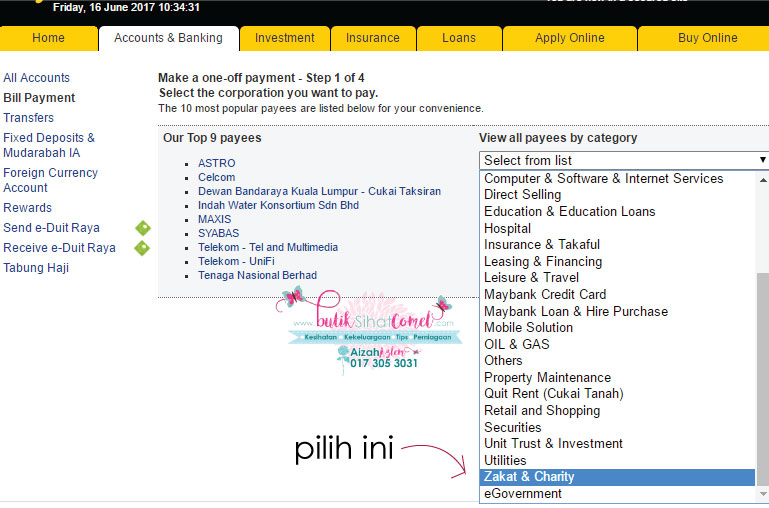Go to the Loans tab
This screenshot has height=508, width=769.
point(459,38)
